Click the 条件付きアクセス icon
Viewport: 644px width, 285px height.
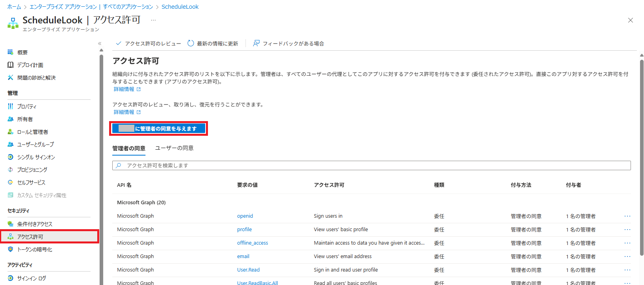[11, 224]
